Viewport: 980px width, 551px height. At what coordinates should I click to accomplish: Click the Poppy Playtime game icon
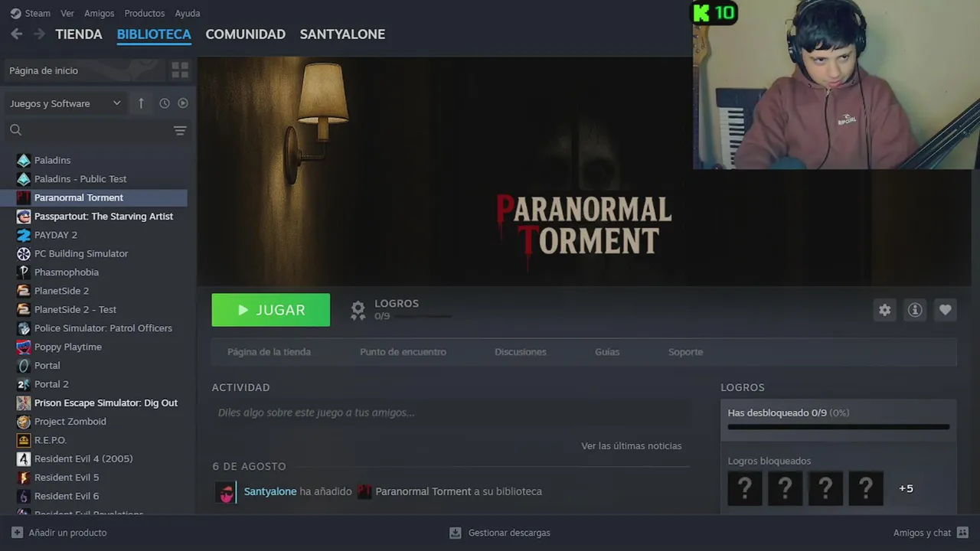pyautogui.click(x=24, y=347)
